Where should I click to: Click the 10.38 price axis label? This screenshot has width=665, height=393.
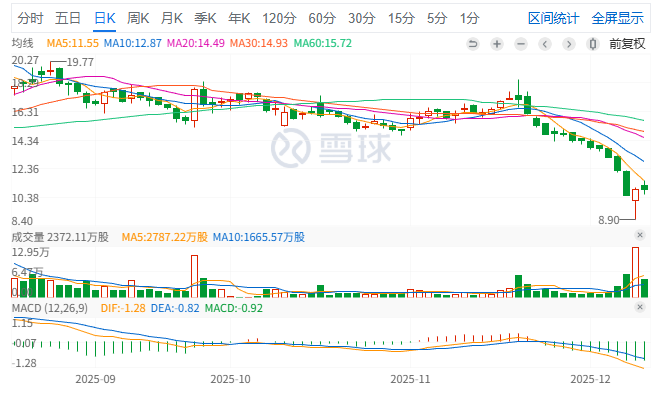[x=25, y=198]
